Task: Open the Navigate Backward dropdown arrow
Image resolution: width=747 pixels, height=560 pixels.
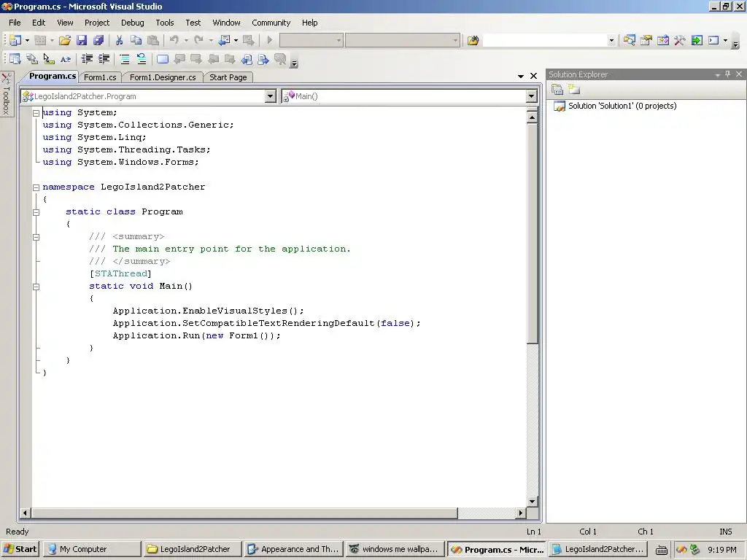Action: (x=236, y=41)
